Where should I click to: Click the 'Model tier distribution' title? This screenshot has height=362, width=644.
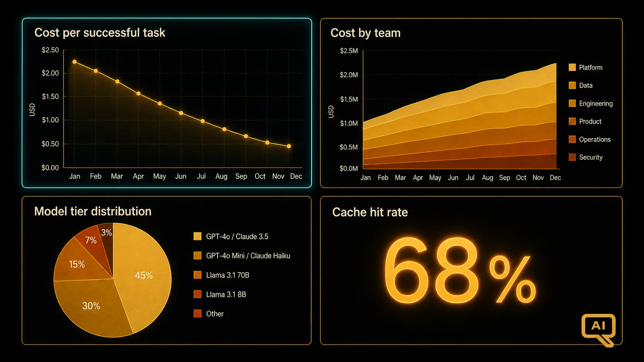tap(93, 211)
